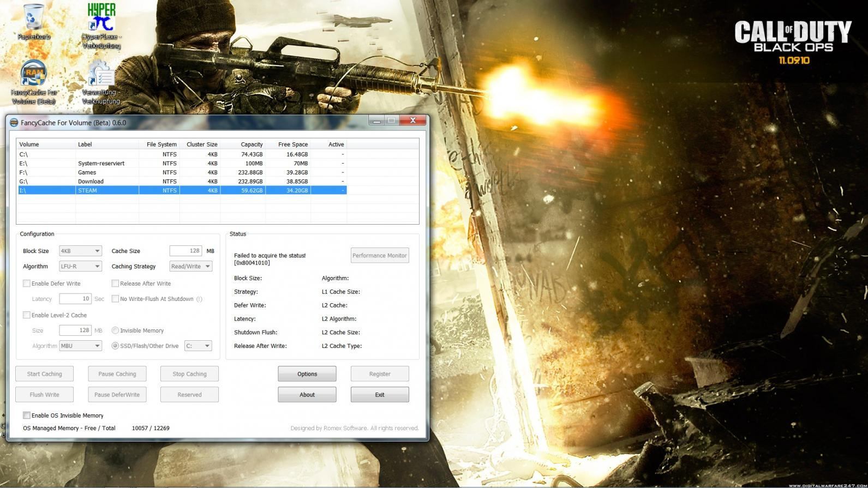Open the Block Size dropdown

point(80,251)
